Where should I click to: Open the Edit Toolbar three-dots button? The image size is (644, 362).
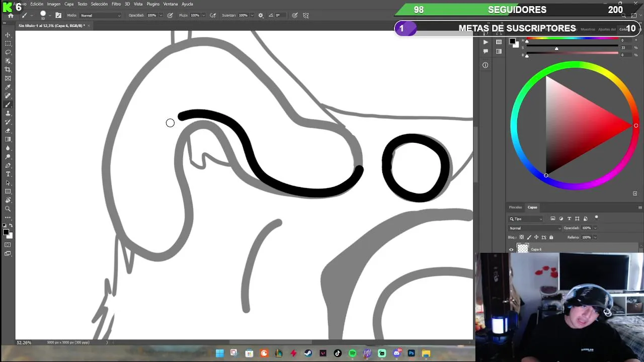point(8,217)
